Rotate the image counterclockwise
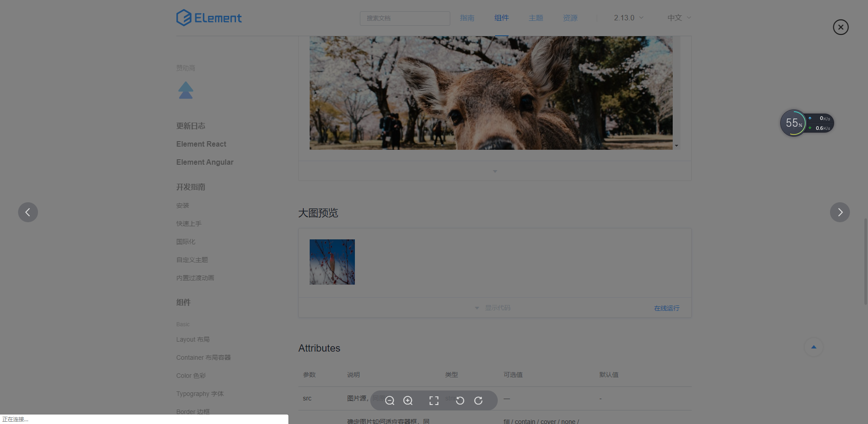Image resolution: width=868 pixels, height=424 pixels. (460, 400)
